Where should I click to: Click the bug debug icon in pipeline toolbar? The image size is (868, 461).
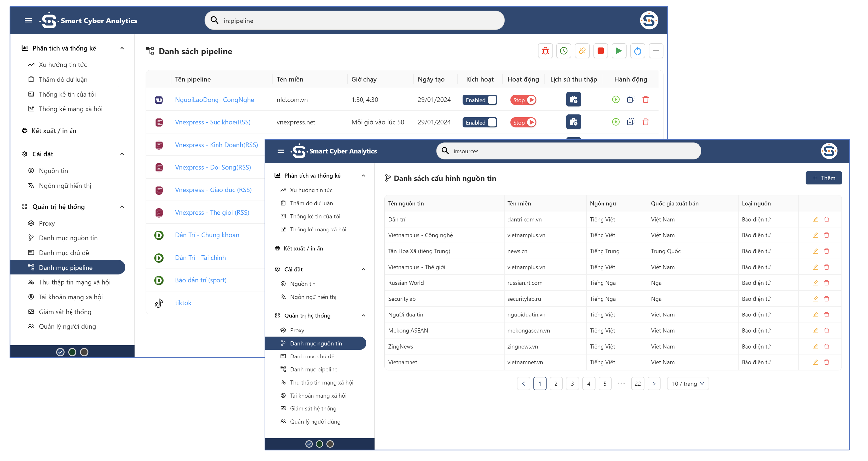pos(545,51)
